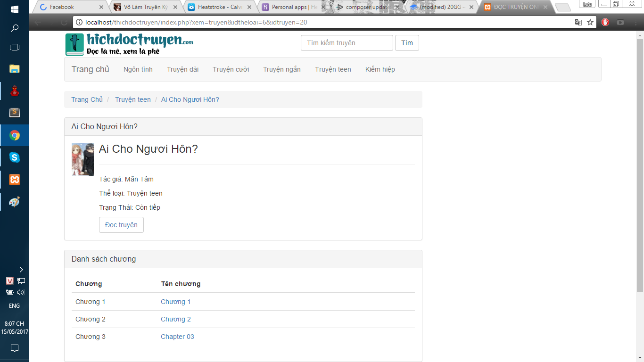Show hidden system tray icons chevron
Screen dimensions: 644x362
pos(21,270)
